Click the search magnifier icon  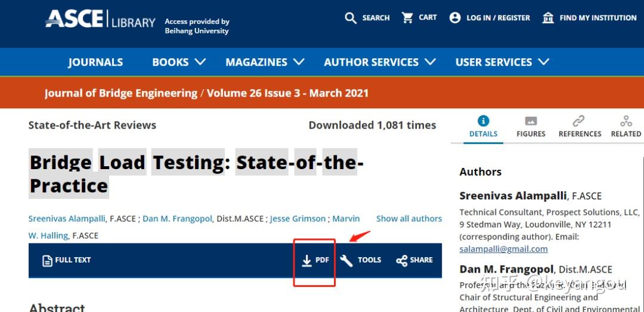coord(351,18)
